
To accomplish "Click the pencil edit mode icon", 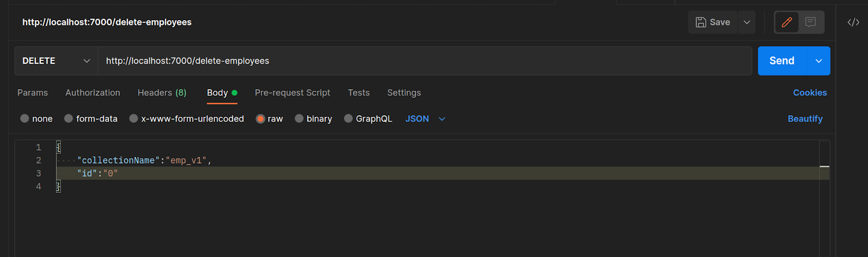I will [x=787, y=22].
